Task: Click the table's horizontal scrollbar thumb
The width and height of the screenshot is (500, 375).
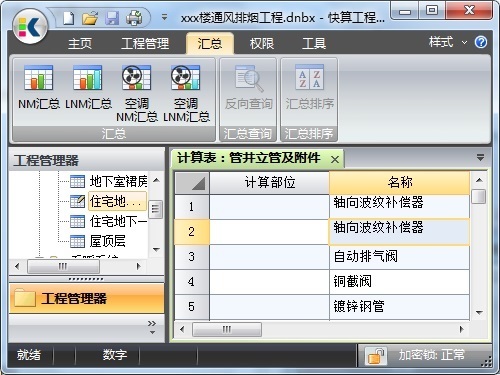Action: [227, 330]
